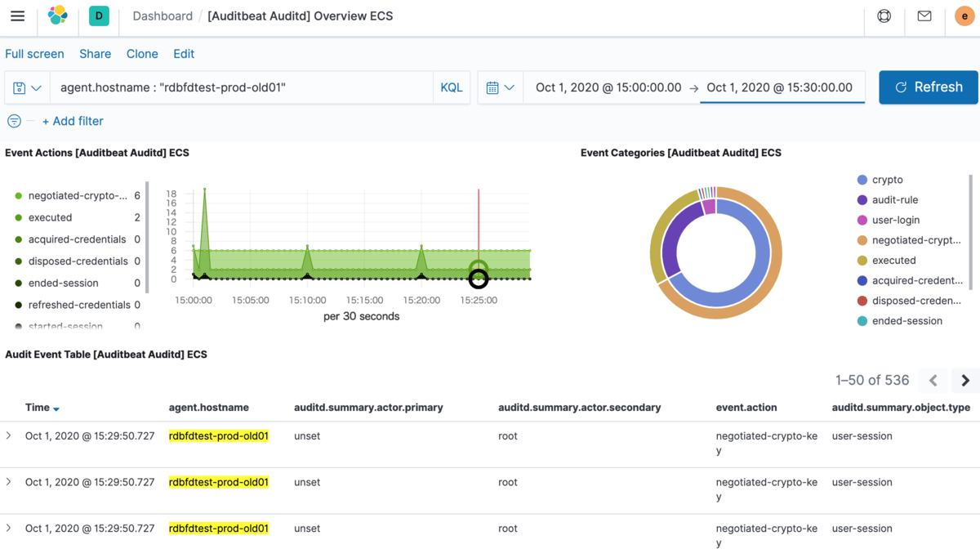Expand the second 15:29:50.727 table row
The width and height of the screenshot is (980, 558).
pyautogui.click(x=9, y=482)
